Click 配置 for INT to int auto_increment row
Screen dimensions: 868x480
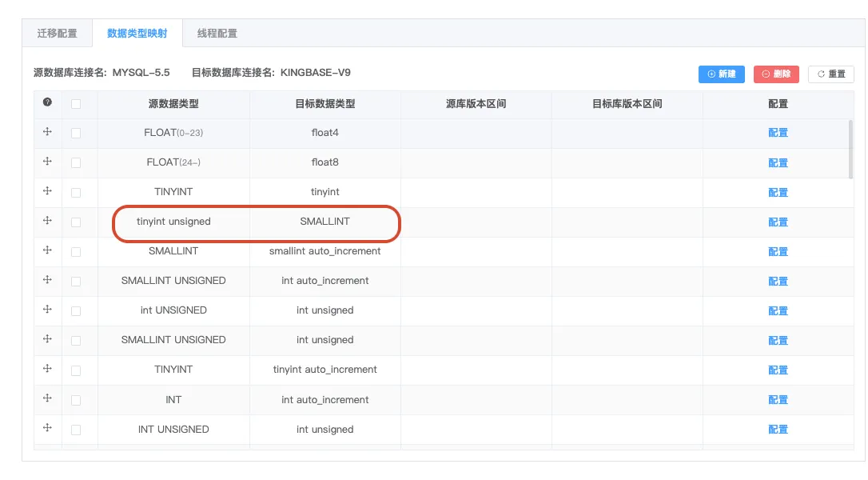coord(778,400)
